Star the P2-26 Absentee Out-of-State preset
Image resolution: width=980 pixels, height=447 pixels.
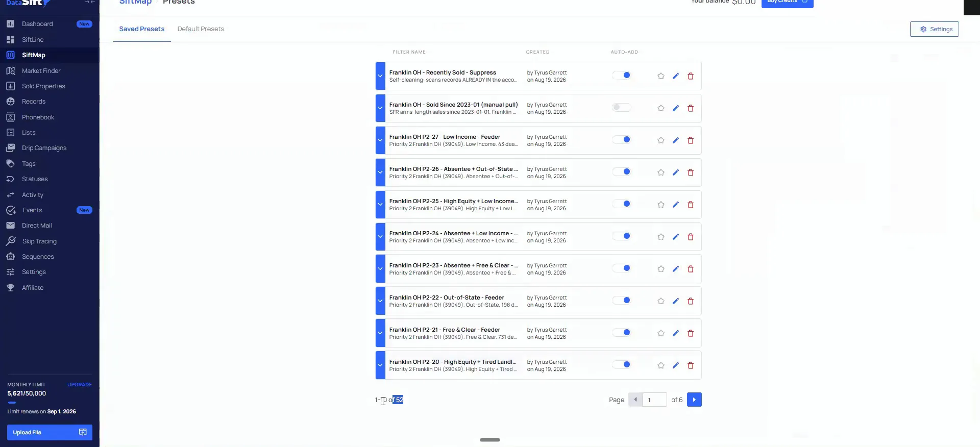660,172
